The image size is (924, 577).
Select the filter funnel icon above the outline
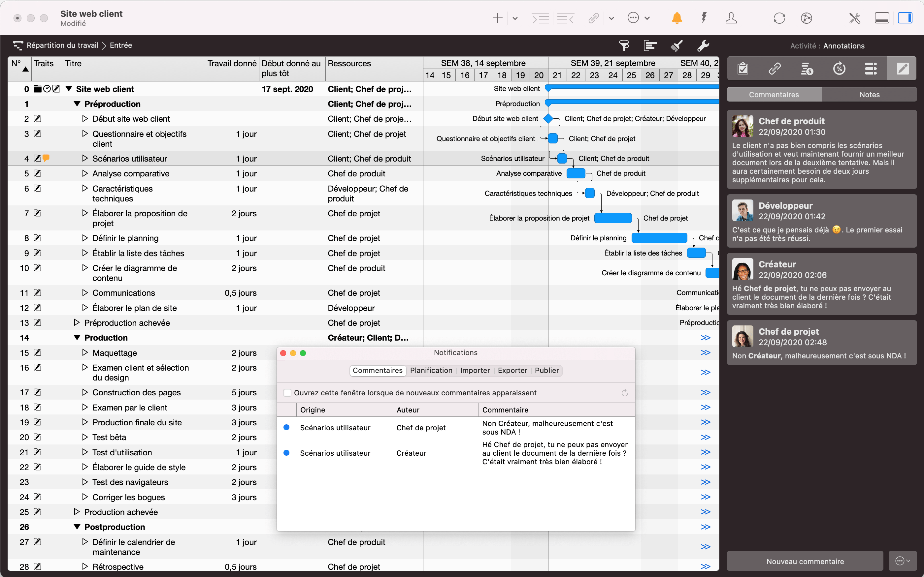(x=624, y=46)
